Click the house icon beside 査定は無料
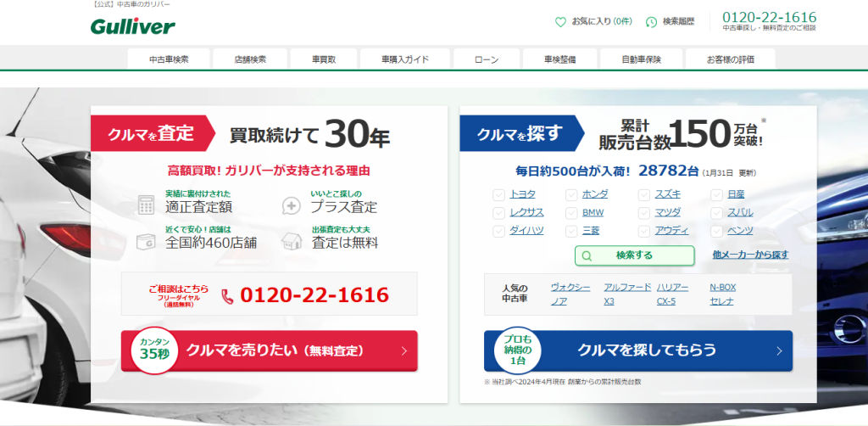The width and height of the screenshot is (868, 426). [x=292, y=240]
